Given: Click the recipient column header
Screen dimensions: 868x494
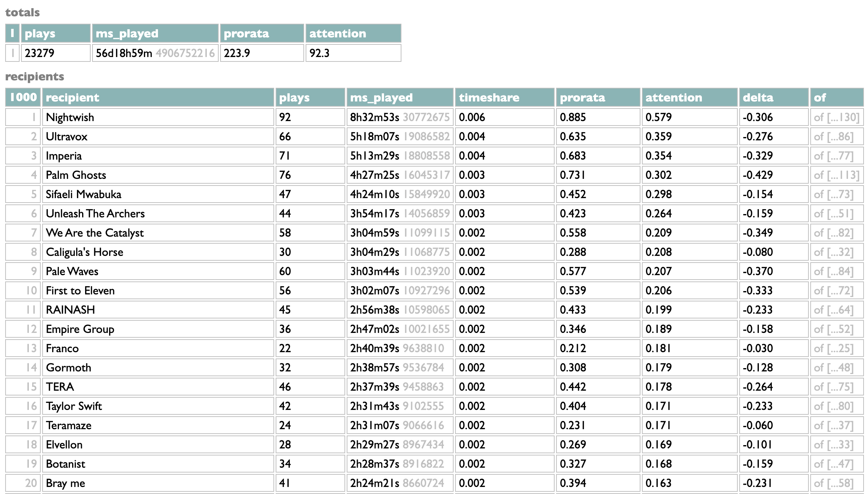Looking at the screenshot, I should (158, 98).
